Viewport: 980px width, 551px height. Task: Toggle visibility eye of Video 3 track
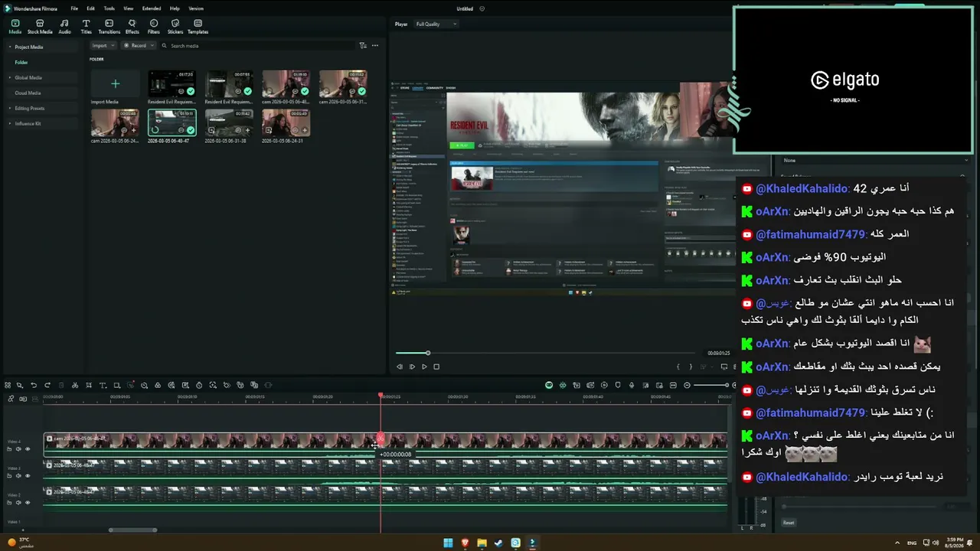coord(28,476)
